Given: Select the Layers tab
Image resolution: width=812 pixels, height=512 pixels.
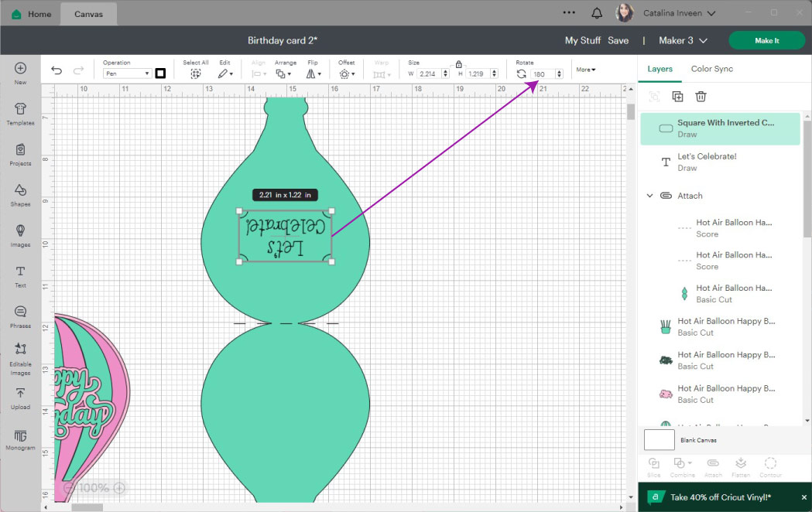Looking at the screenshot, I should [660, 69].
